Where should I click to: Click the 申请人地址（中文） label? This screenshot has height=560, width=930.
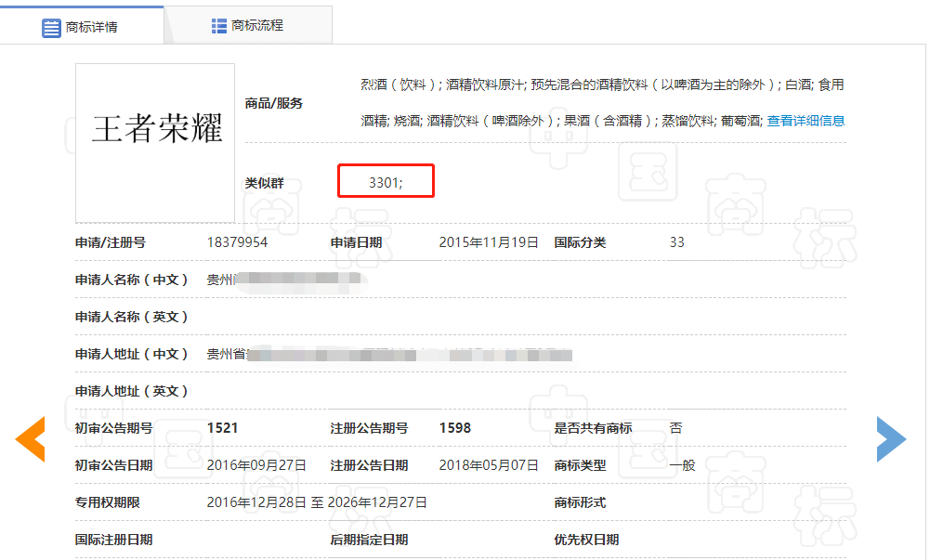click(132, 354)
